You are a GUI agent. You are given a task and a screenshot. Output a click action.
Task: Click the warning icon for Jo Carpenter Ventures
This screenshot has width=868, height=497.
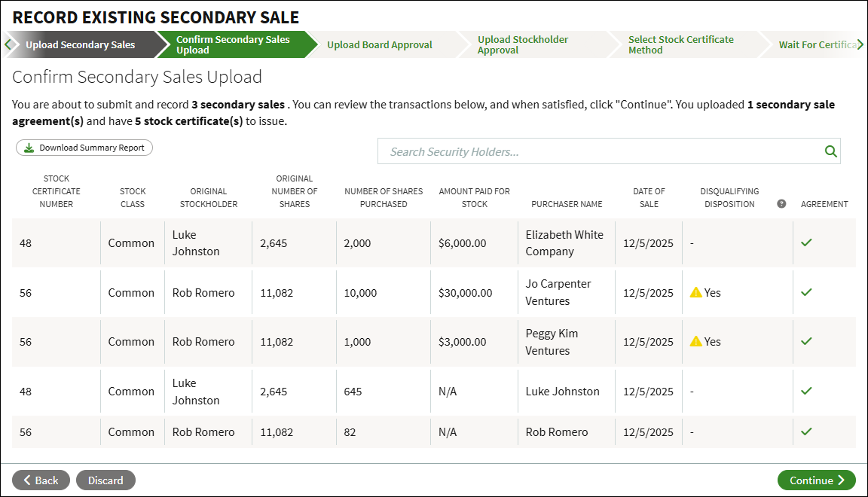click(x=696, y=292)
